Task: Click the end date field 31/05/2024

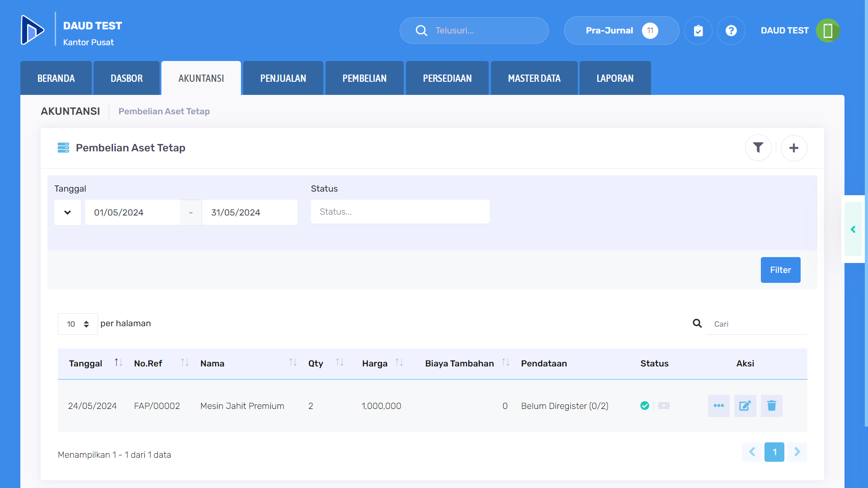Action: pyautogui.click(x=250, y=212)
